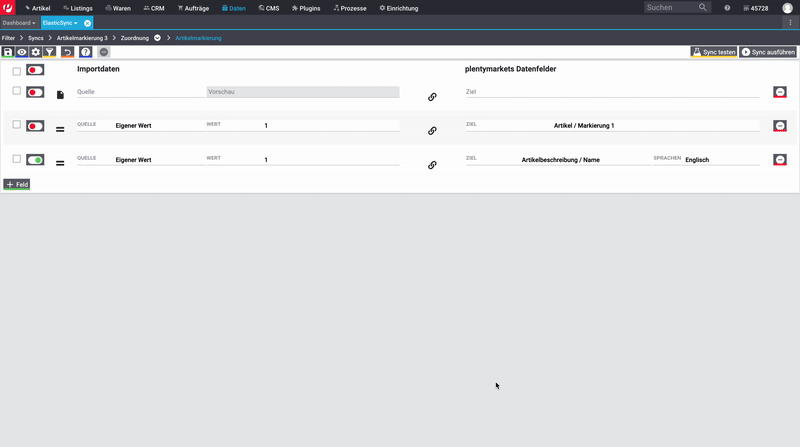
Task: Click the funnel filter icon in toolbar
Action: pyautogui.click(x=49, y=52)
